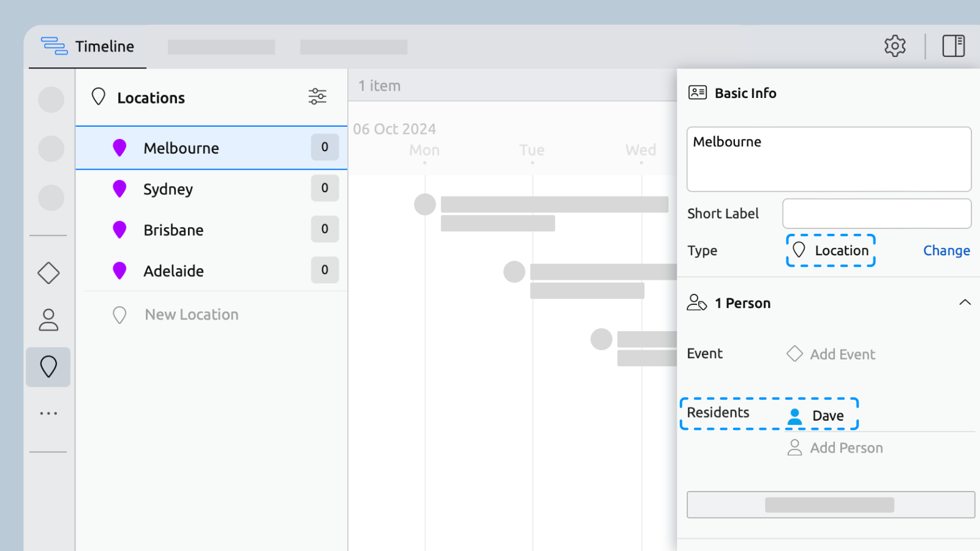Click the Add Event diamond icon

(794, 354)
